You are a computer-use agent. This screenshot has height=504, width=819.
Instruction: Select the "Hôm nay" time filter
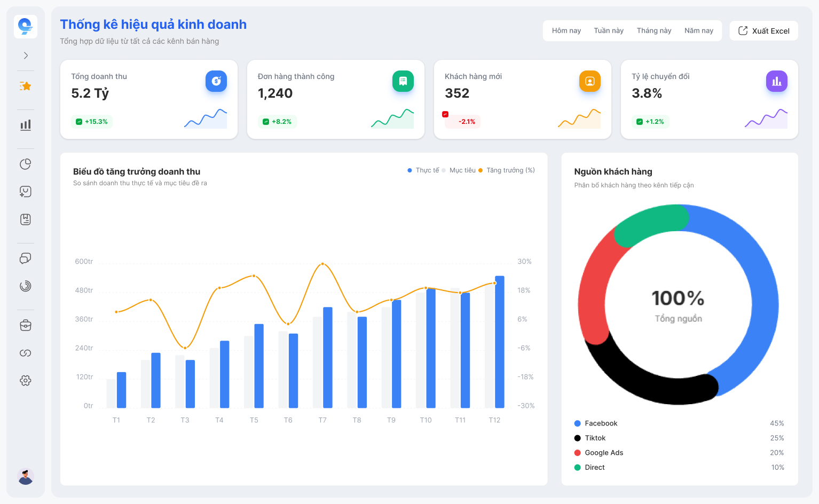[x=566, y=31]
